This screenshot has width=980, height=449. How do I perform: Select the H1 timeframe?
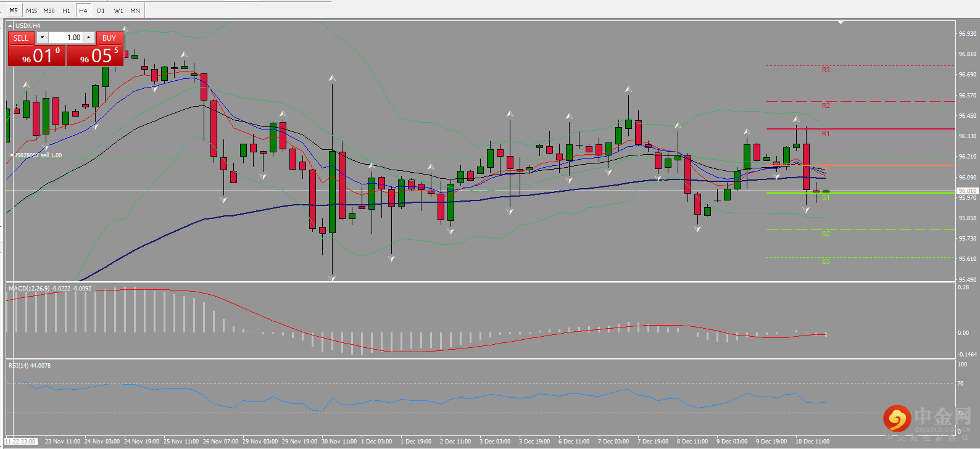tap(66, 10)
